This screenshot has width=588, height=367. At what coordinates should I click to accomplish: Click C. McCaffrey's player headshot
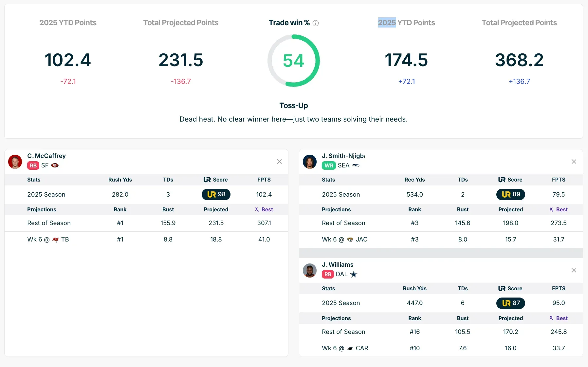15,162
